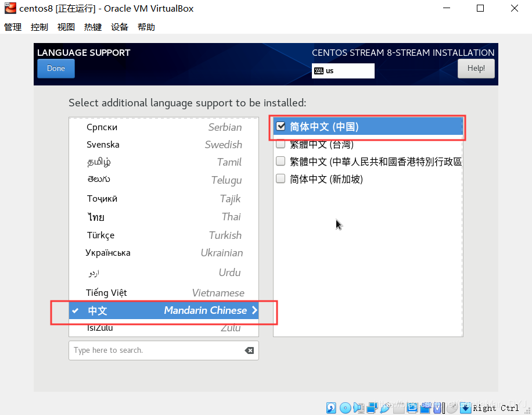Click the shared folders status icon
The image size is (532, 415).
(399, 408)
